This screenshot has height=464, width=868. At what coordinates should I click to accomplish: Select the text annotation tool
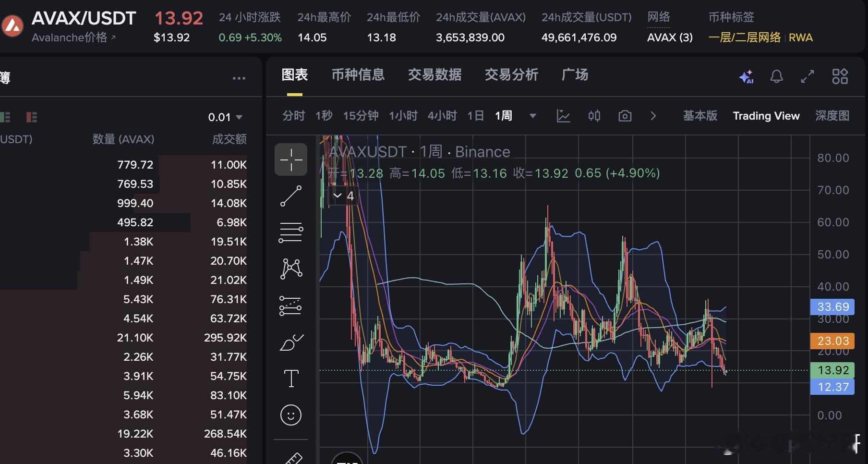click(290, 378)
